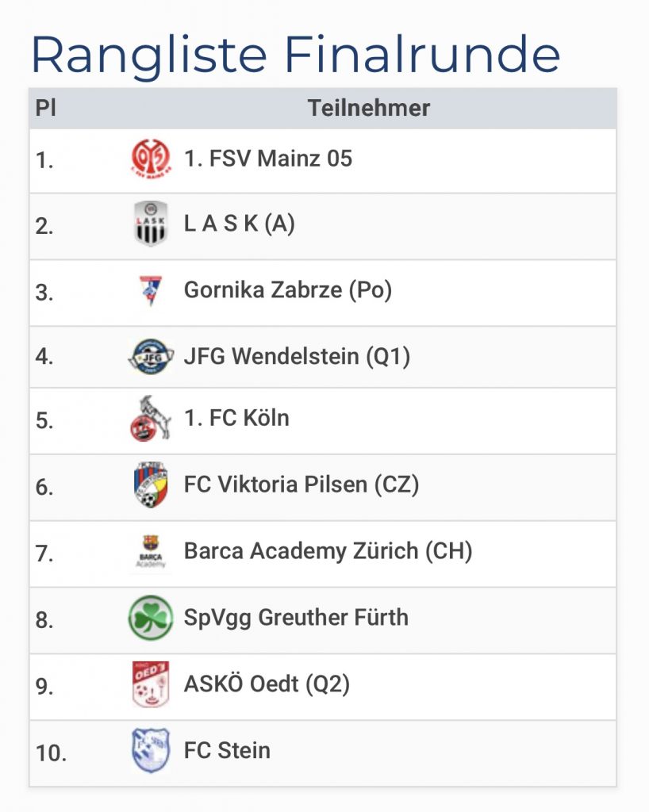Screen dimensions: 649x812
Task: Click the Teilnehmer column header
Action: coord(369,108)
